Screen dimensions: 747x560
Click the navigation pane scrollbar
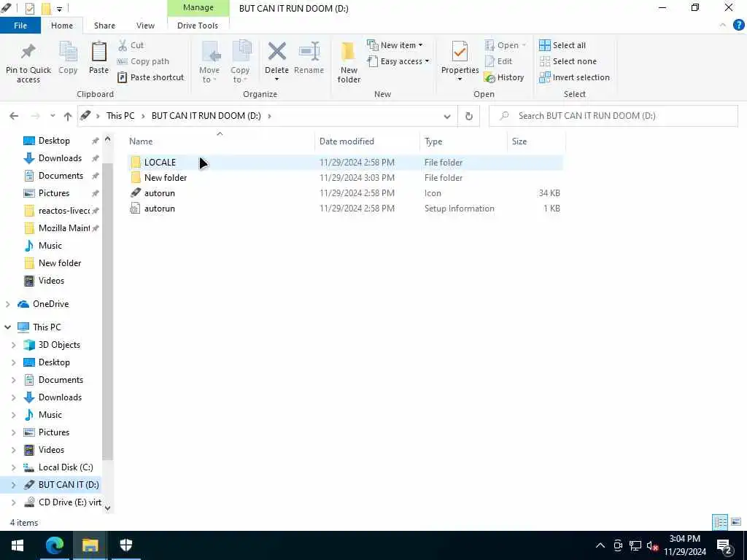click(x=108, y=312)
